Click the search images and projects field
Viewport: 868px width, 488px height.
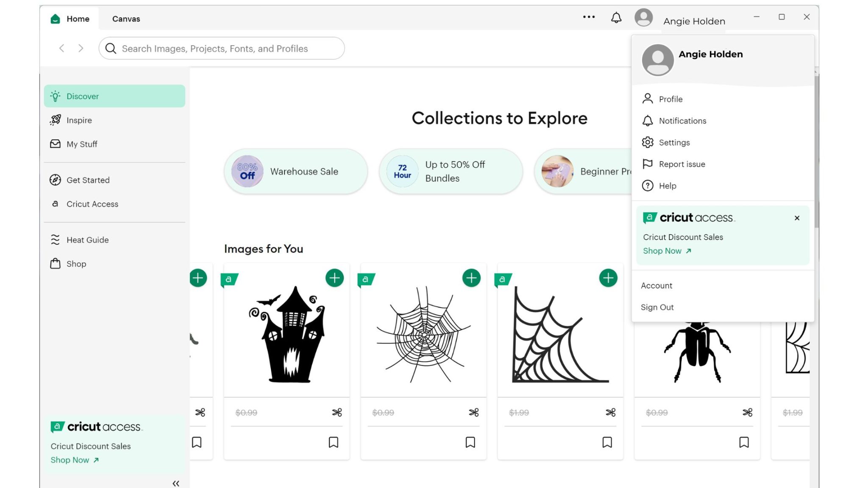(x=221, y=48)
